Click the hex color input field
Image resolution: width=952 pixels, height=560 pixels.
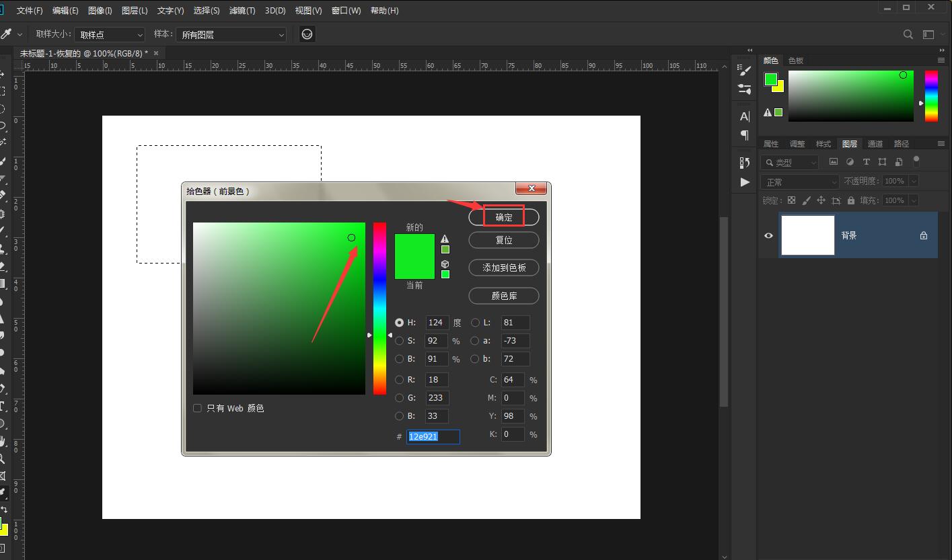(x=433, y=437)
